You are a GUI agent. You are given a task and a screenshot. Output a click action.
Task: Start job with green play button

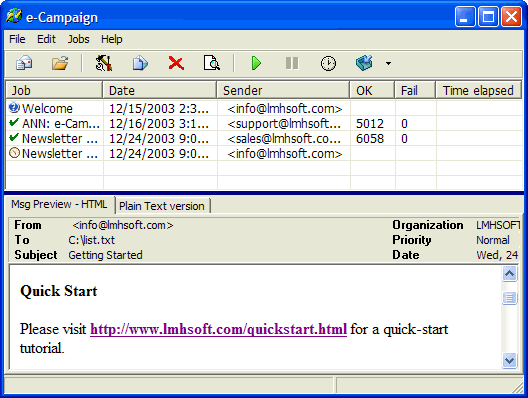pyautogui.click(x=256, y=63)
